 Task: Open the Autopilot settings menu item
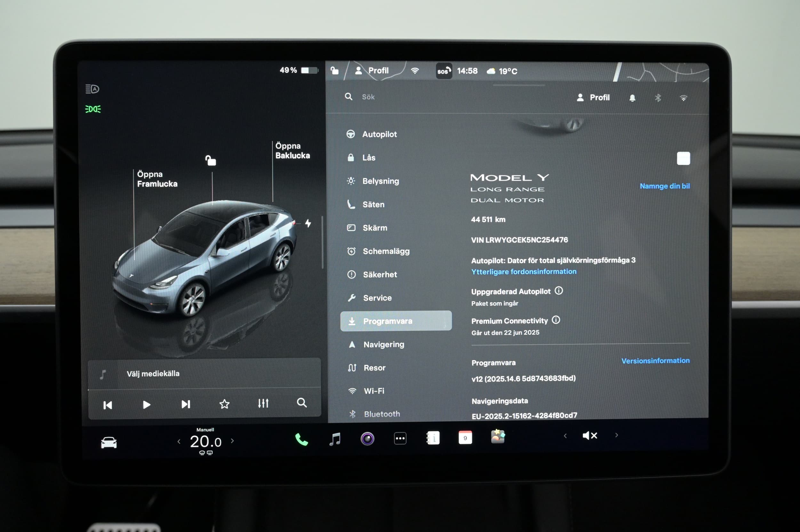tap(379, 134)
